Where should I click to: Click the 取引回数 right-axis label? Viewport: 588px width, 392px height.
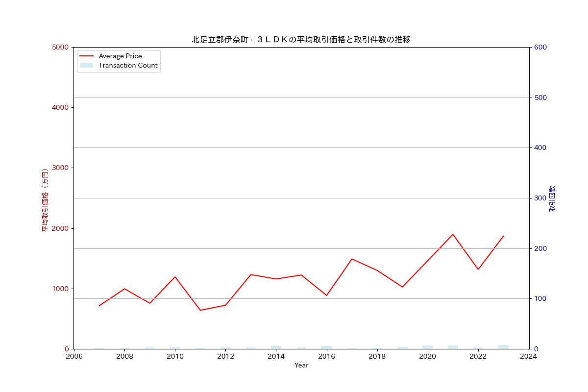(x=551, y=198)
